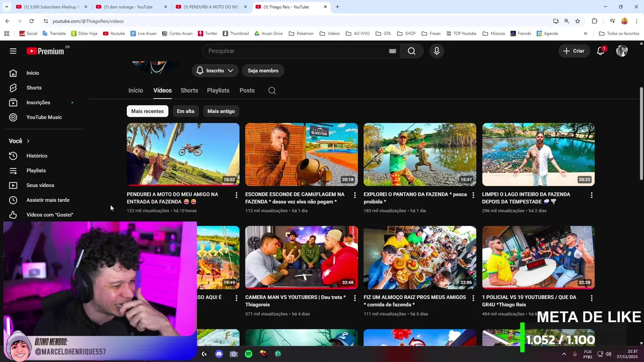Switch to the Playlists channel tab
Image resolution: width=644 pixels, height=362 pixels.
point(218,90)
